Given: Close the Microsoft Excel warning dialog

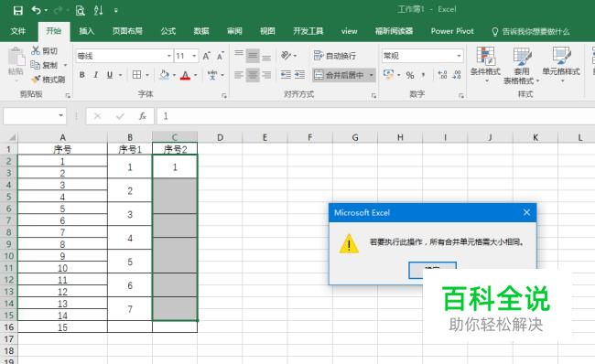Looking at the screenshot, I should coord(526,213).
